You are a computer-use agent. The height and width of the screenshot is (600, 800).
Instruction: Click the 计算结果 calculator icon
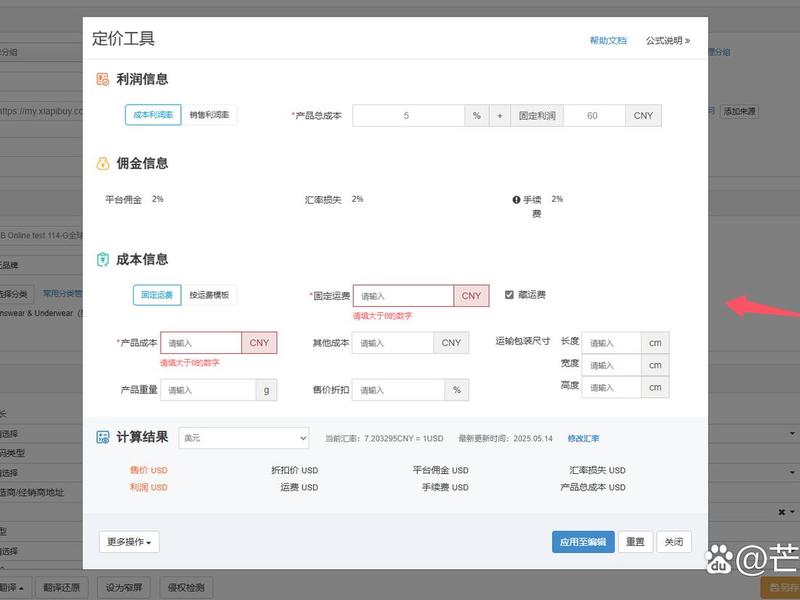103,437
